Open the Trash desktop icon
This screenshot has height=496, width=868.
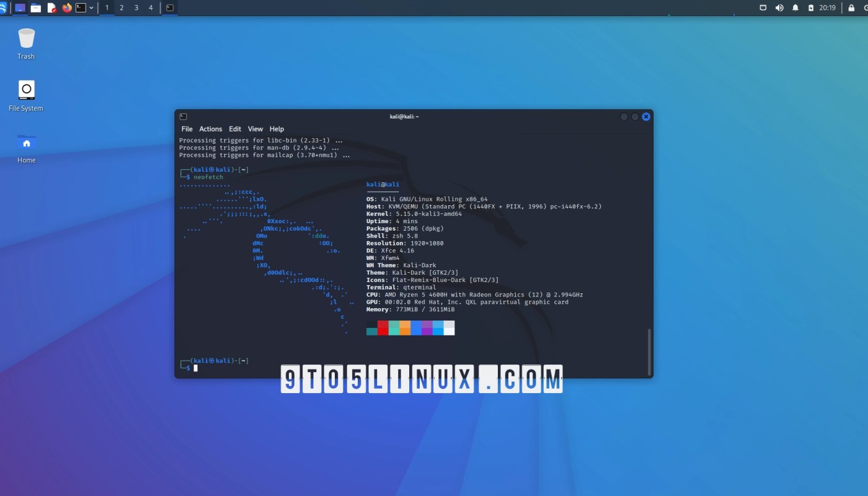26,43
